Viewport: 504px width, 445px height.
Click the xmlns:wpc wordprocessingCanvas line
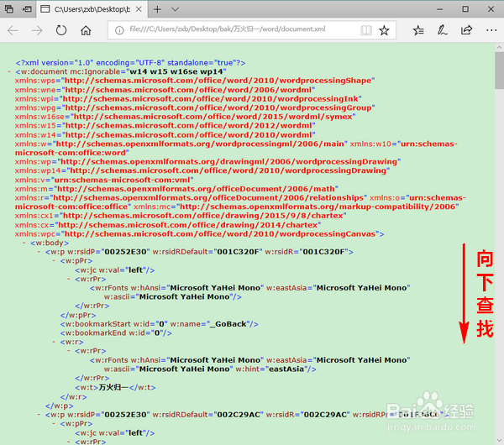click(199, 234)
